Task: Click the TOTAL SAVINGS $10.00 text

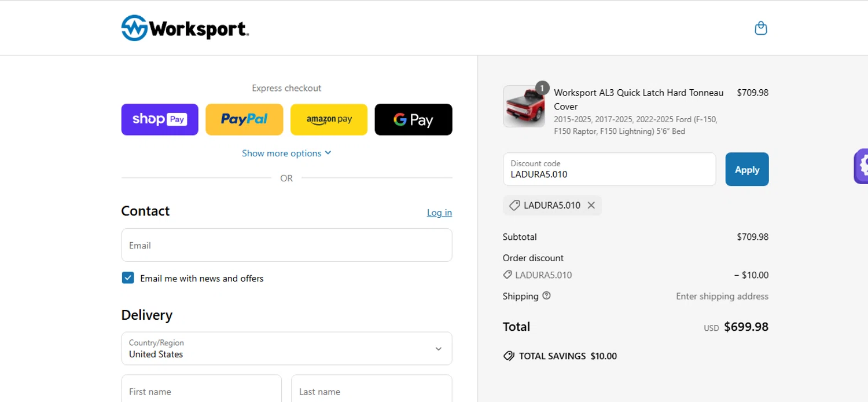Action: click(x=568, y=356)
